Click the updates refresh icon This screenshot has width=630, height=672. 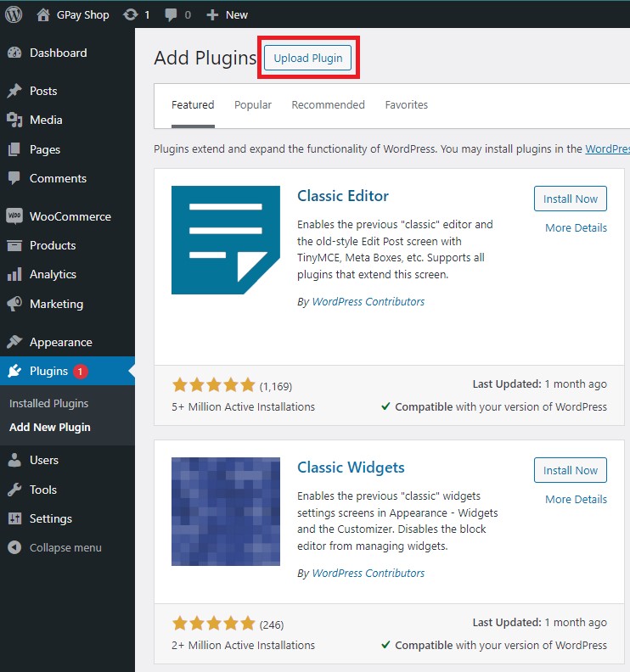coord(131,15)
